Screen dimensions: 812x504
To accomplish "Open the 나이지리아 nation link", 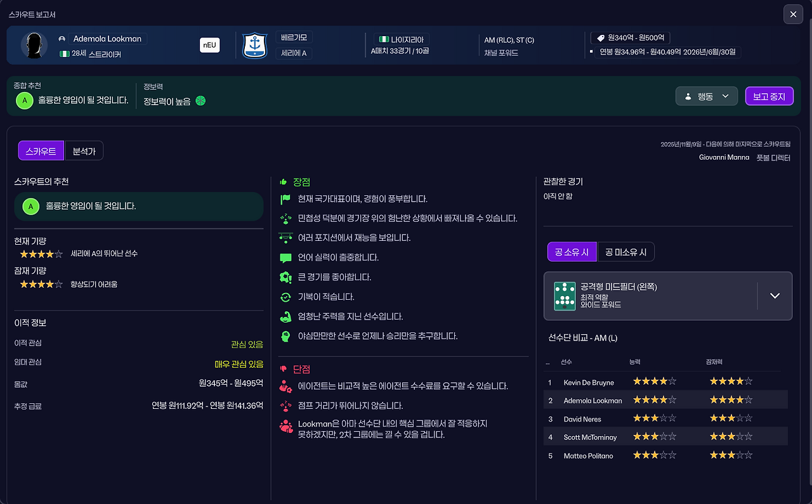I will tap(402, 39).
